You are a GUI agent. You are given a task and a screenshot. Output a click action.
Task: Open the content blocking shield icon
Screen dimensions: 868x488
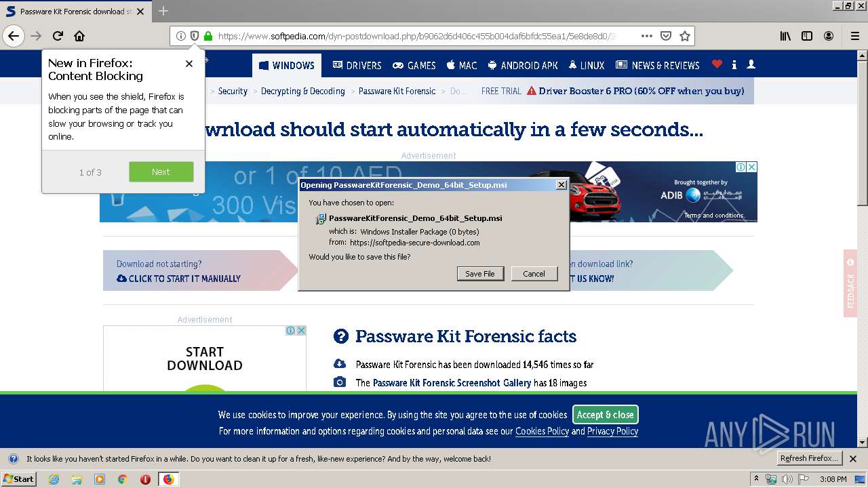coord(195,36)
